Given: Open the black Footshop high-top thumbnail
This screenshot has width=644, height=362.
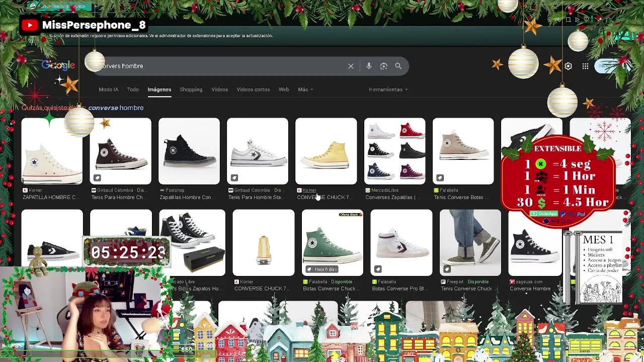Looking at the screenshot, I should tap(189, 151).
